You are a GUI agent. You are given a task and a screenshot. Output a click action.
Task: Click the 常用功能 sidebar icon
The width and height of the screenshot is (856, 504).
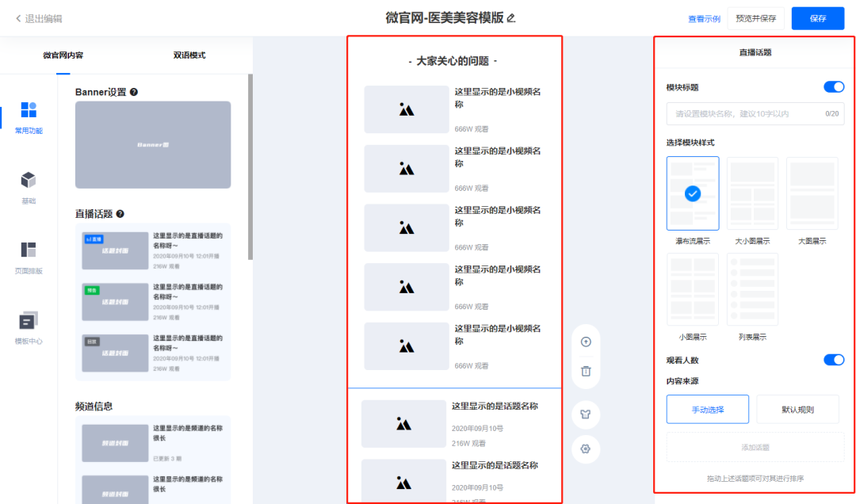(29, 110)
